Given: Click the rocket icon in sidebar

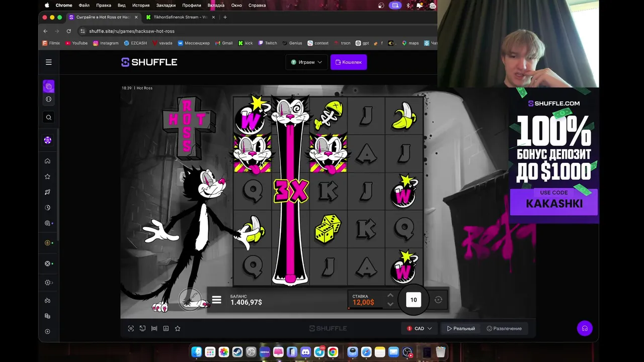Looking at the screenshot, I should [48, 192].
